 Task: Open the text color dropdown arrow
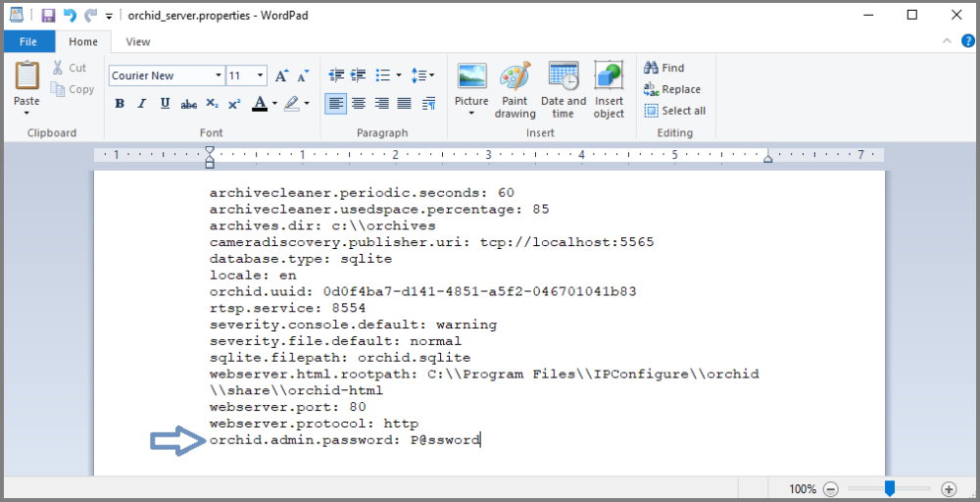point(274,104)
